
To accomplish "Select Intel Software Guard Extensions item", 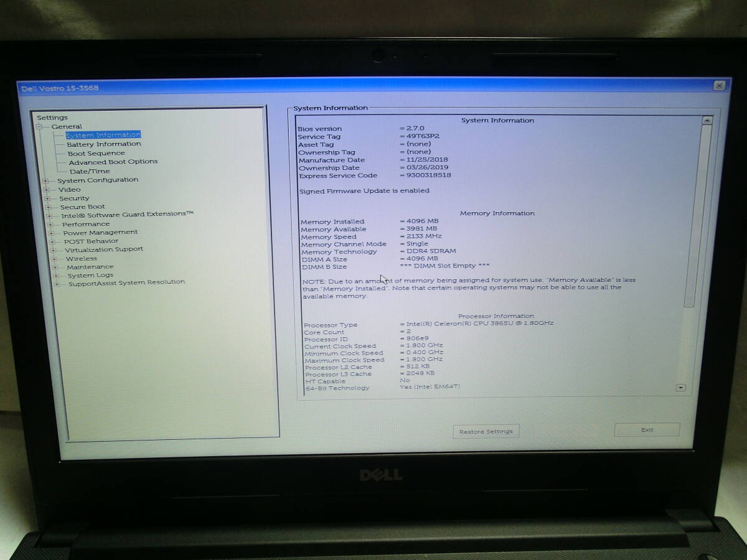I will click(128, 214).
